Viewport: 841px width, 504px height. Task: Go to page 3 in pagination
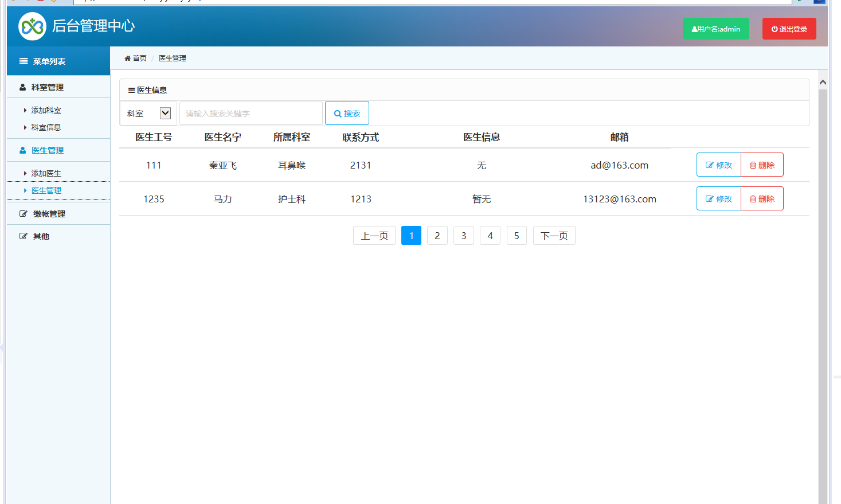tap(463, 235)
